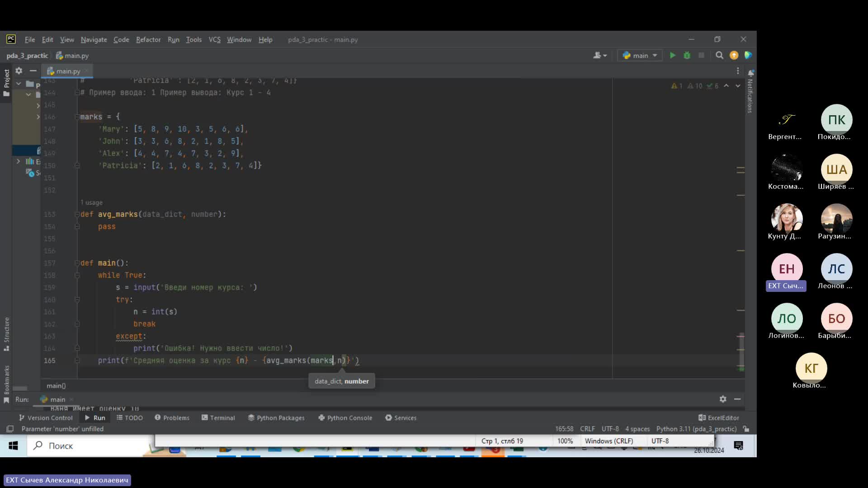This screenshot has height=488, width=868.
Task: Open Python Packages tool window
Action: 276,418
